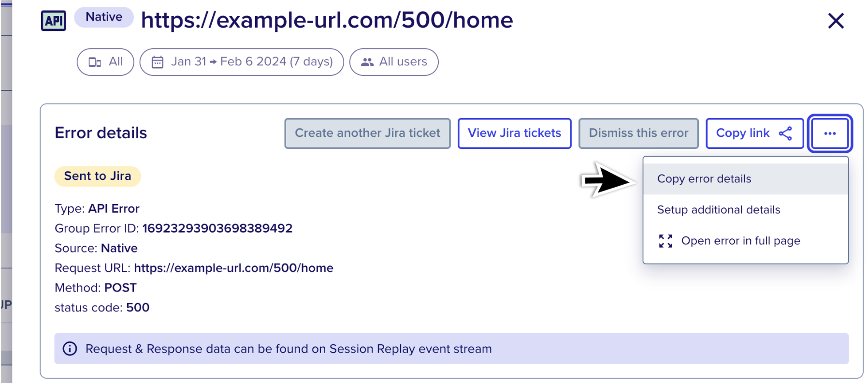This screenshot has height=383, width=868.
Task: Click the Request URL link in error details
Action: [233, 268]
